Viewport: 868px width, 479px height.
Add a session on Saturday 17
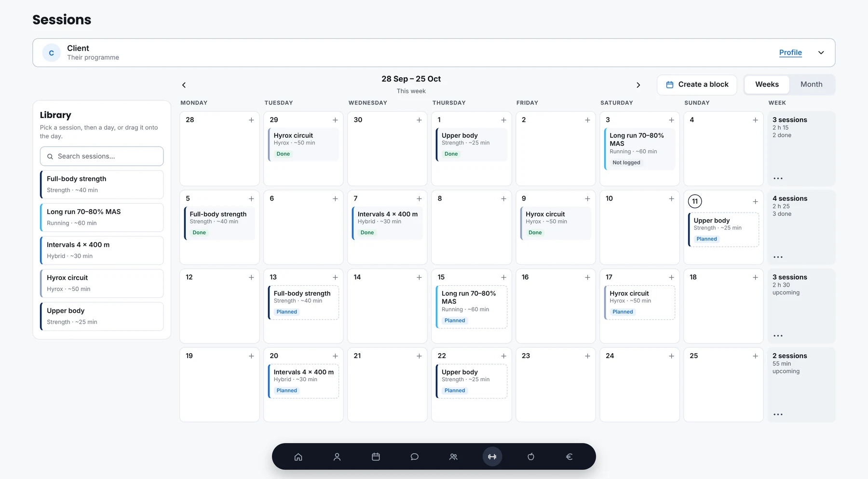(671, 278)
